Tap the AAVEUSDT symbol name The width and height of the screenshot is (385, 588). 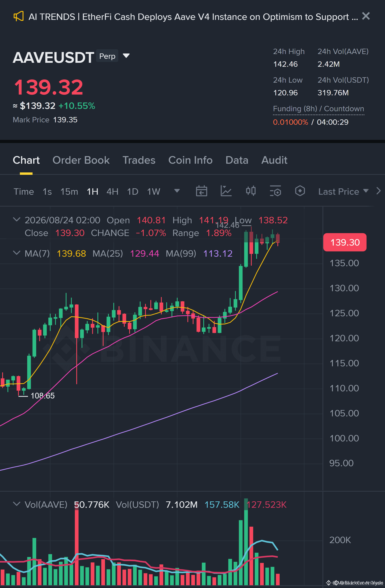pos(53,57)
